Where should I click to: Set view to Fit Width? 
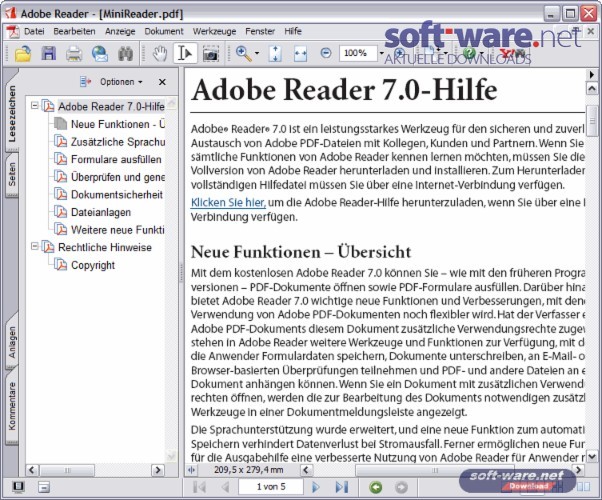(300, 54)
